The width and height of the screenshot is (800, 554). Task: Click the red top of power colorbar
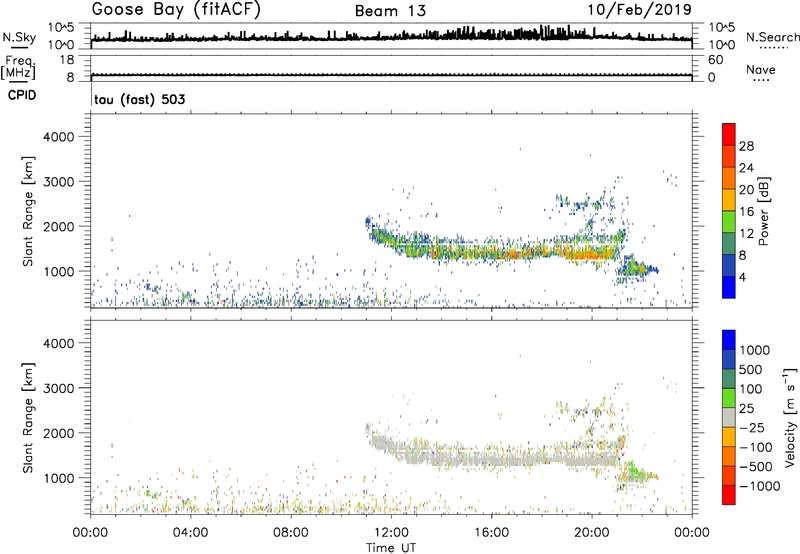[x=729, y=134]
